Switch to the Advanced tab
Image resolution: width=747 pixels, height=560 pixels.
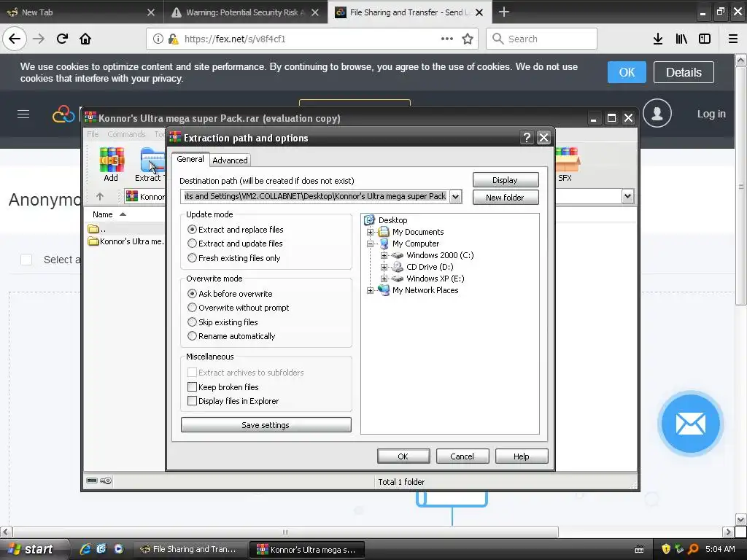[x=230, y=160]
